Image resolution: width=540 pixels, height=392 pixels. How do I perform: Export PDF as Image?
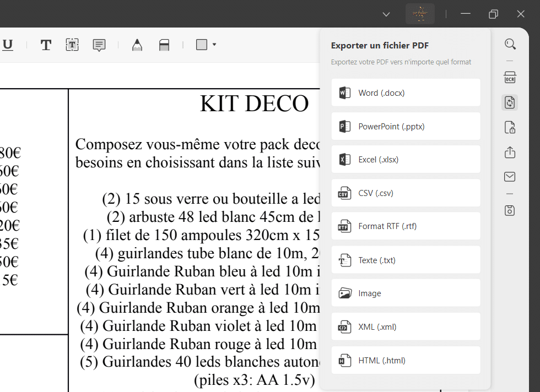(406, 293)
